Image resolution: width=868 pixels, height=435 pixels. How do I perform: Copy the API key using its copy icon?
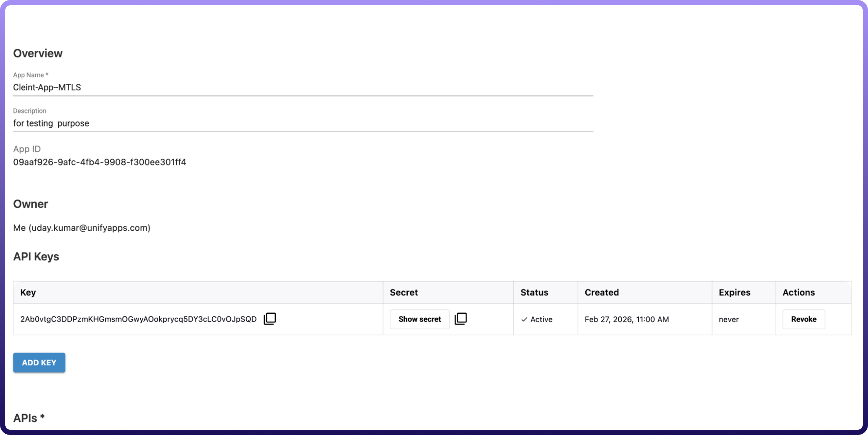270,319
